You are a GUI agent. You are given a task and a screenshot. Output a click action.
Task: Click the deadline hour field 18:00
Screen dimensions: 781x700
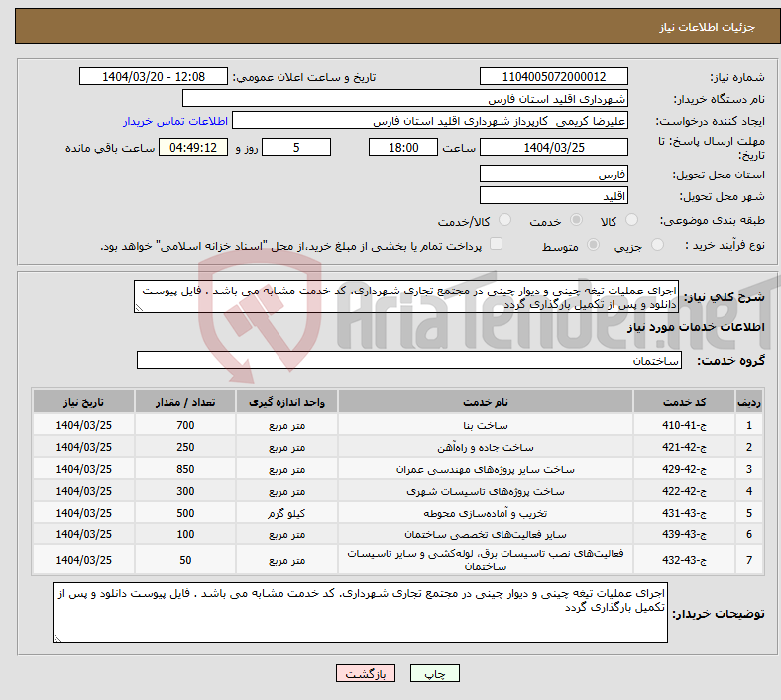[x=403, y=147]
